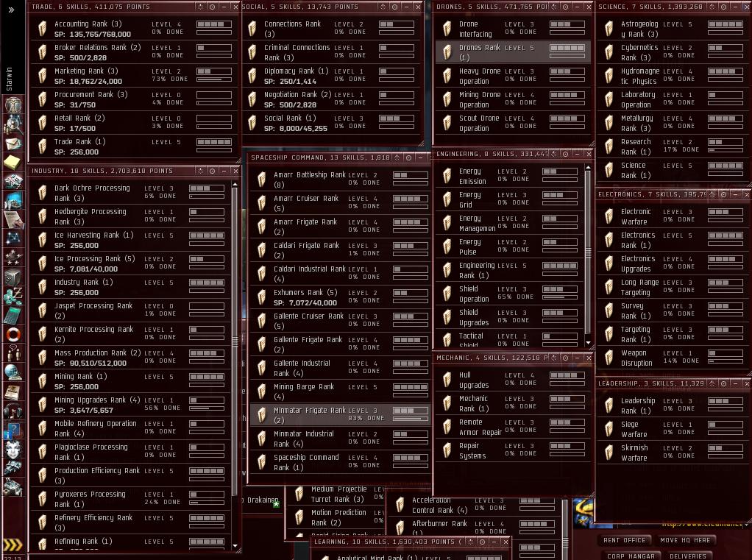Image resolution: width=752 pixels, height=560 pixels.
Task: Select the Connections Rank skill in Social
Action: point(331,29)
